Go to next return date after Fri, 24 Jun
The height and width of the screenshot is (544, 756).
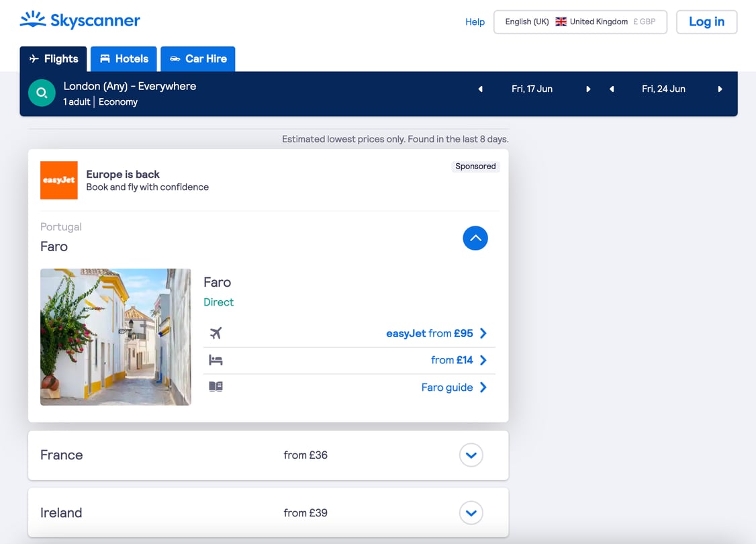click(720, 89)
